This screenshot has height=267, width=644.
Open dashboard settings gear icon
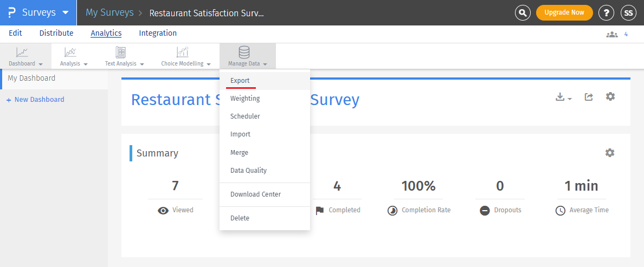pos(610,96)
